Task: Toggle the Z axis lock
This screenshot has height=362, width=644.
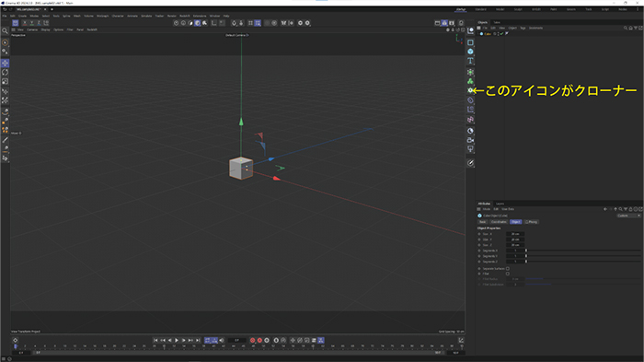Action: 39,23
